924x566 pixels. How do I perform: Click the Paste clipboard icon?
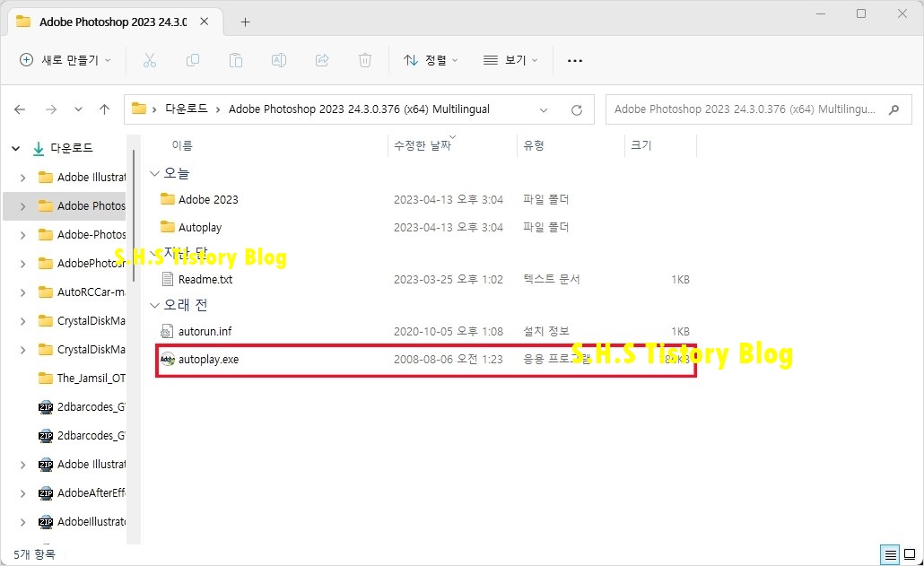(236, 60)
